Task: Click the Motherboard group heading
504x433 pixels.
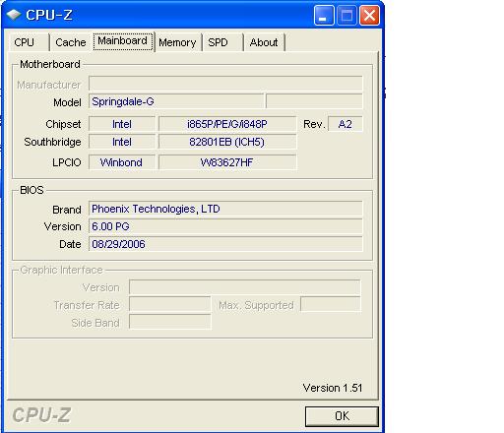Action: coord(50,64)
